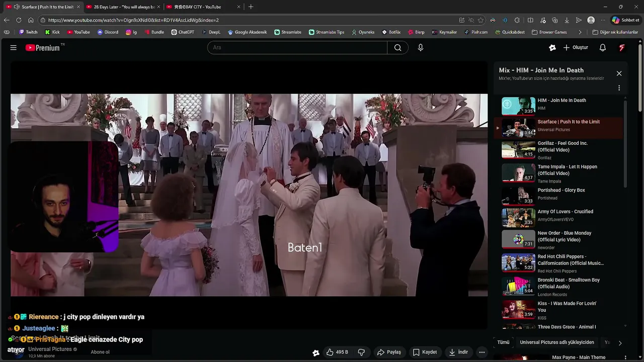The image size is (644, 362).
Task: Open Kiss - I Was Made For Lovin' You
Action: [558, 310]
